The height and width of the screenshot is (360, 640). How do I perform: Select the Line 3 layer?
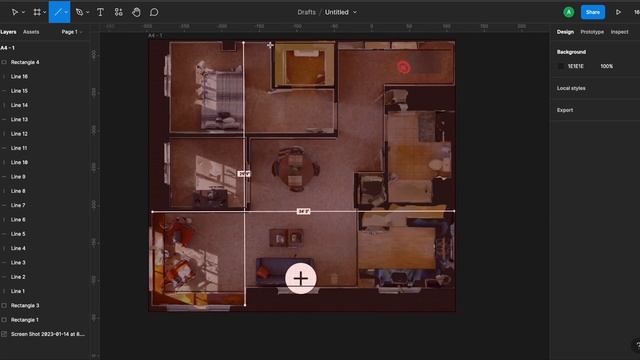18,262
